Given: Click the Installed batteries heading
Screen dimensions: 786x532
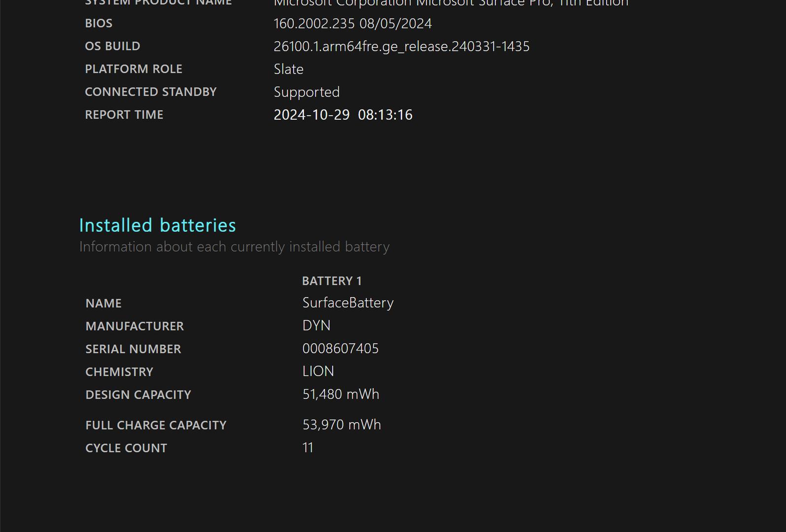Looking at the screenshot, I should click(158, 225).
